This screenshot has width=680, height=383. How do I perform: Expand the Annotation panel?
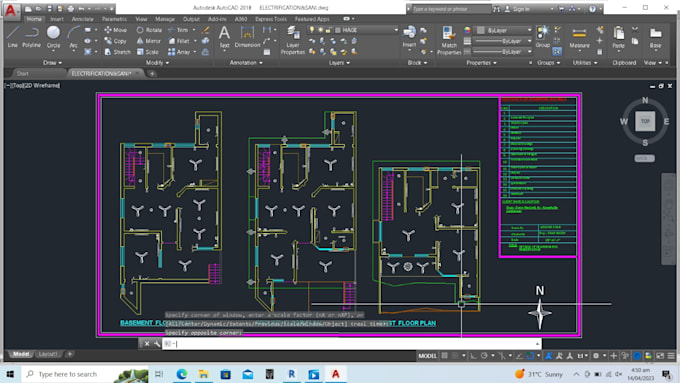tap(246, 63)
